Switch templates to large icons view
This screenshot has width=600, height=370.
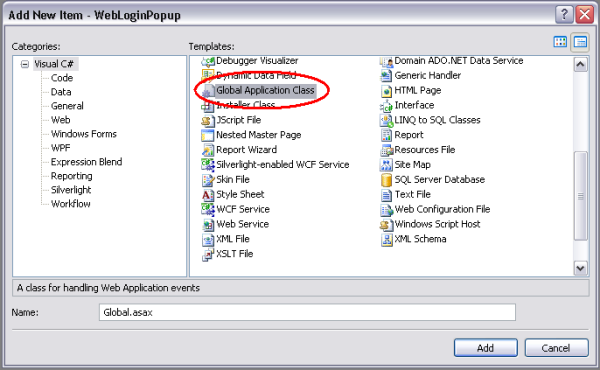pos(560,42)
